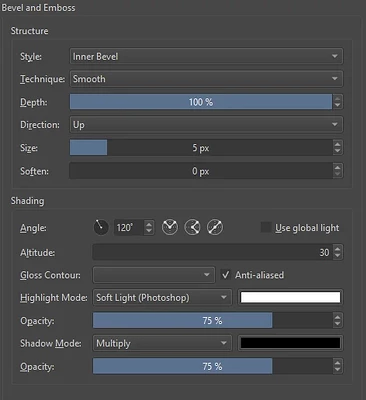Open the Direction dropdown showing Up

coord(206,125)
